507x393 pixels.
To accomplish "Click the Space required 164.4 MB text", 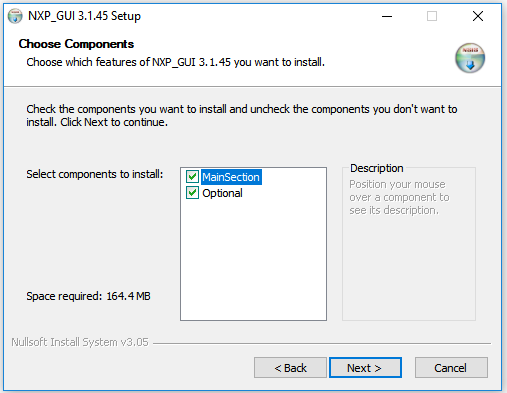I will tap(88, 296).
